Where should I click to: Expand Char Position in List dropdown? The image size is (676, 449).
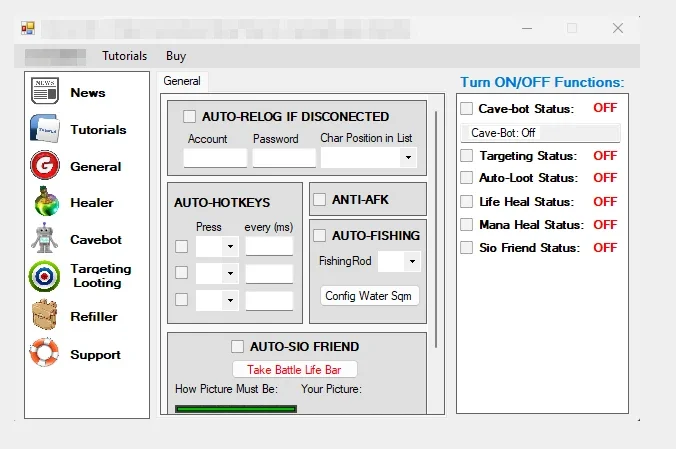click(408, 157)
